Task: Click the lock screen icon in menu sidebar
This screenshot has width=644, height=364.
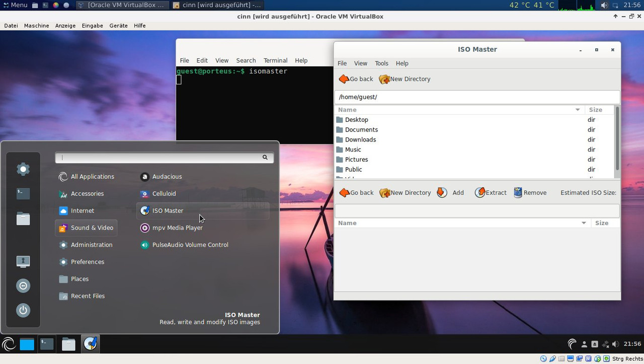Action: [x=23, y=261]
